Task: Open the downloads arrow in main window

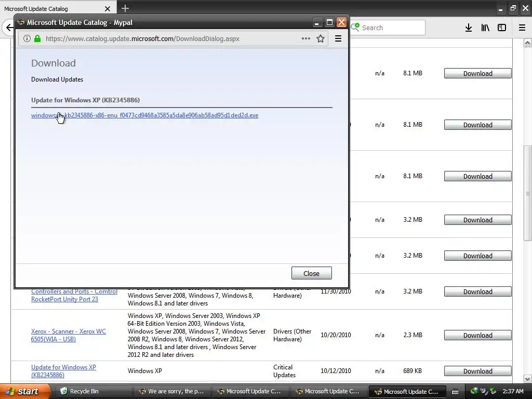Action: pyautogui.click(x=469, y=28)
